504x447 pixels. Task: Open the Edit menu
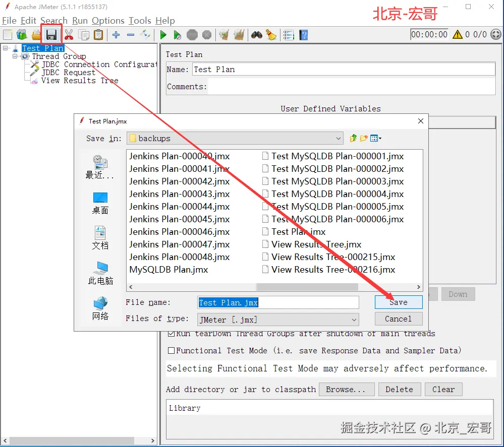tap(28, 21)
